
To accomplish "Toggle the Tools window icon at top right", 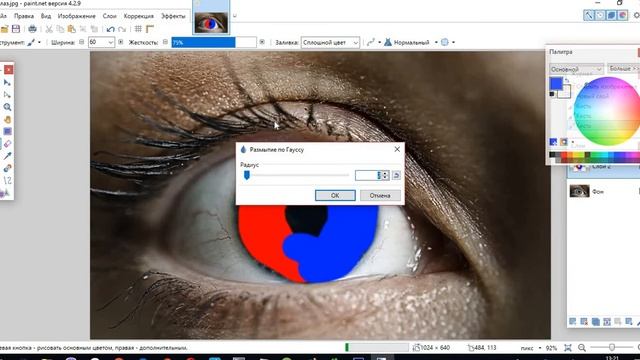I will [x=589, y=15].
